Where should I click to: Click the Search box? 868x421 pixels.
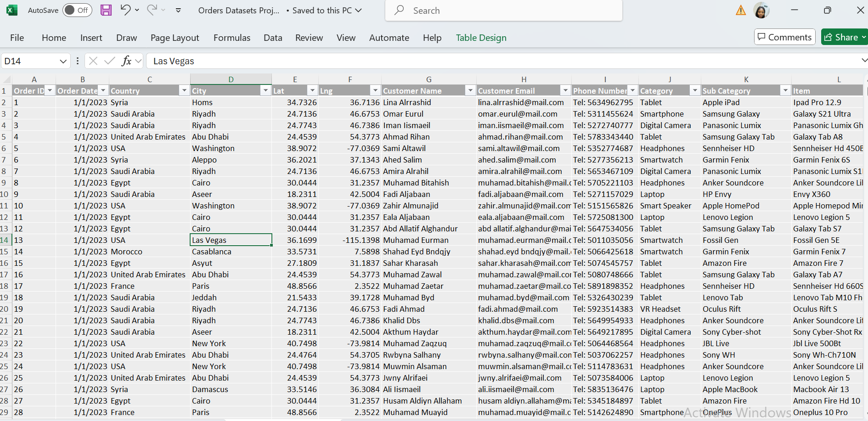tap(504, 10)
